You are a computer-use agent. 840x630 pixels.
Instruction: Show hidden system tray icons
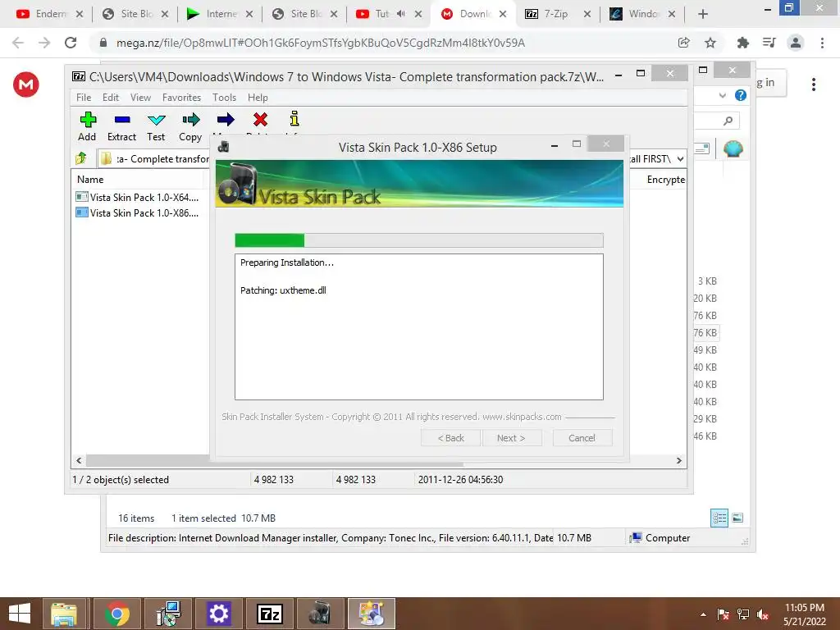point(703,614)
